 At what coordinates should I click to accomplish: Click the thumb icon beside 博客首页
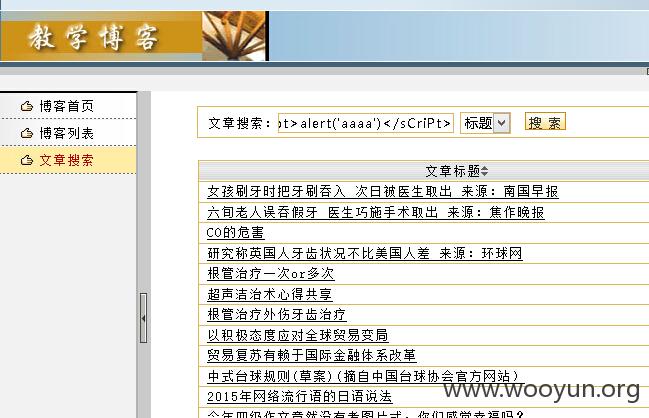(27, 106)
